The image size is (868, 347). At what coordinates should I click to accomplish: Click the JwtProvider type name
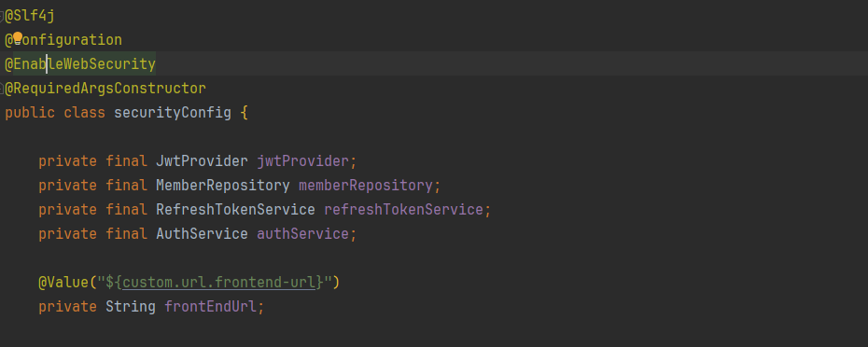[x=202, y=161]
